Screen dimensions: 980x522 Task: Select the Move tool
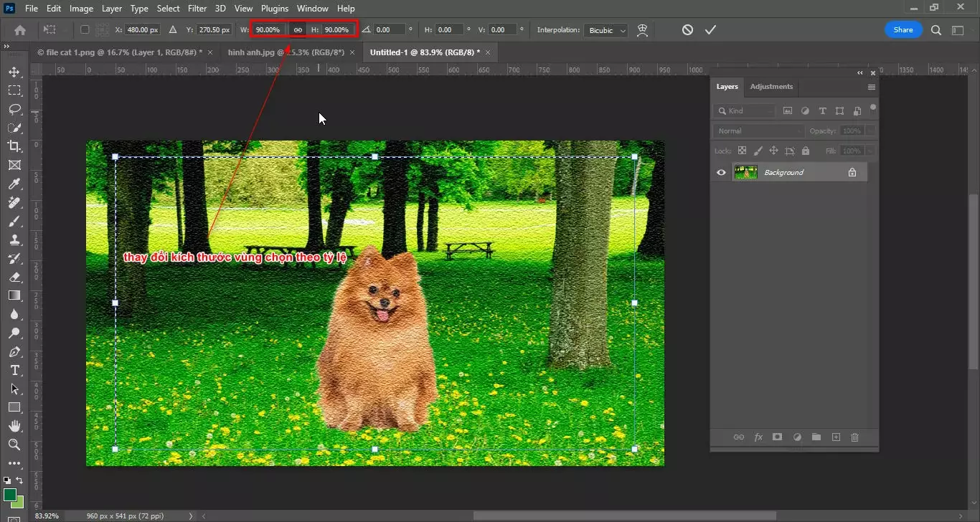pyautogui.click(x=14, y=72)
